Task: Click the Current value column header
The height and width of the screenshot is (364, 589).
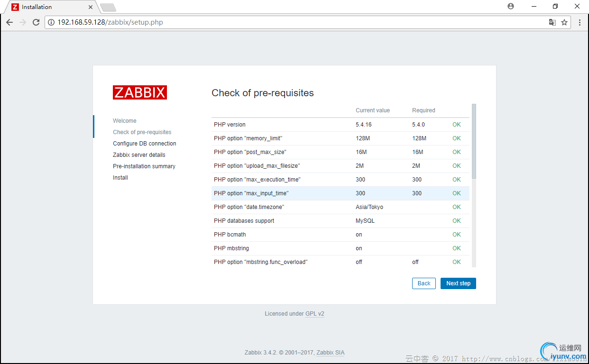Action: [x=373, y=110]
